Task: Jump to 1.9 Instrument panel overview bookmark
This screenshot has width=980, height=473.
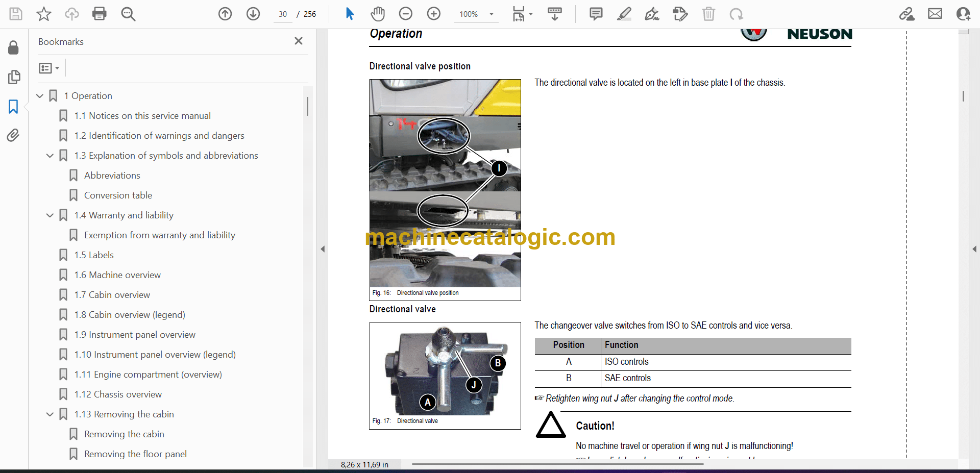Action: pos(135,335)
